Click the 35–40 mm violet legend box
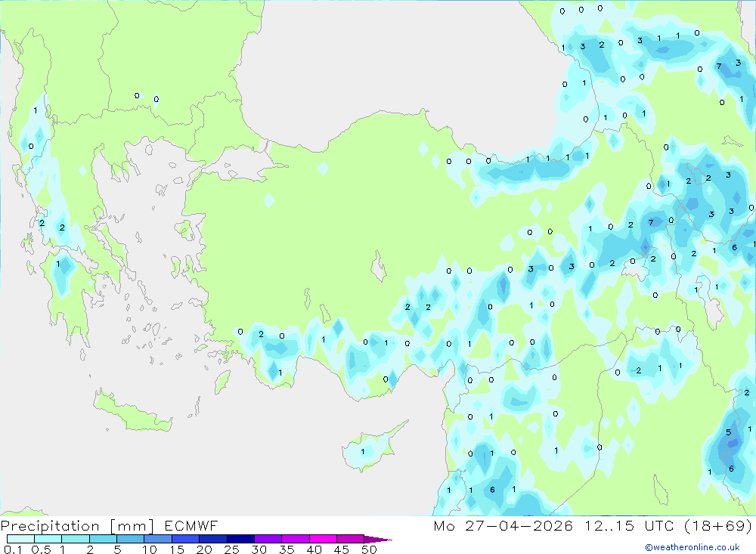This screenshot has width=756, height=554. (296, 539)
